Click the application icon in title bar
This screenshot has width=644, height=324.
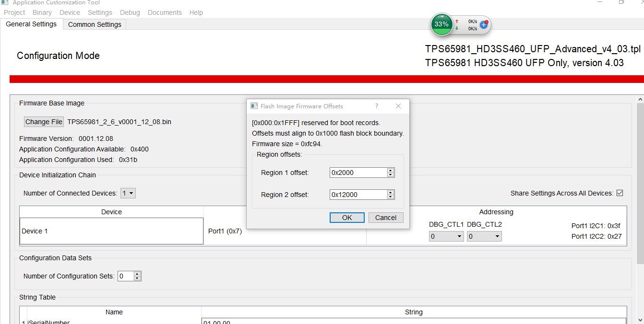pos(5,2)
